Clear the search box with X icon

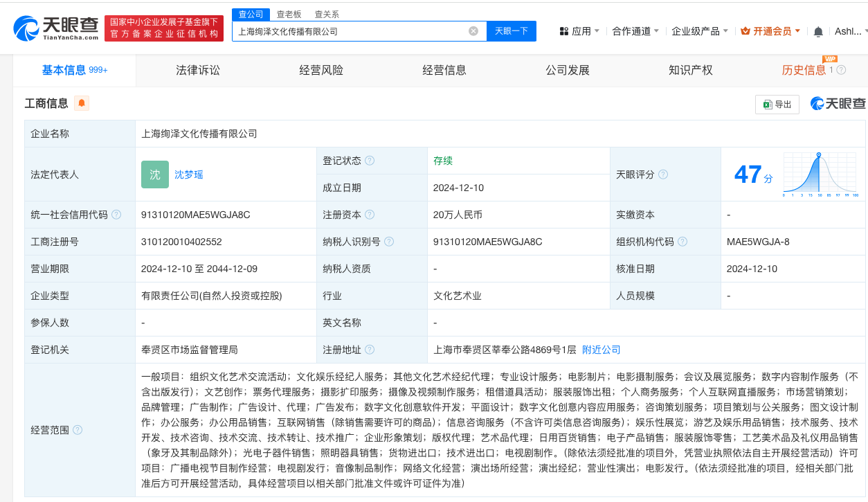click(473, 31)
